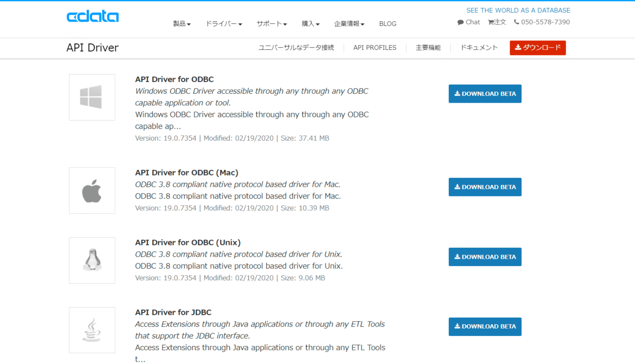Viewport: 635px width, 364px height.
Task: Click the Java logo for JDBC driver
Action: coord(92,330)
